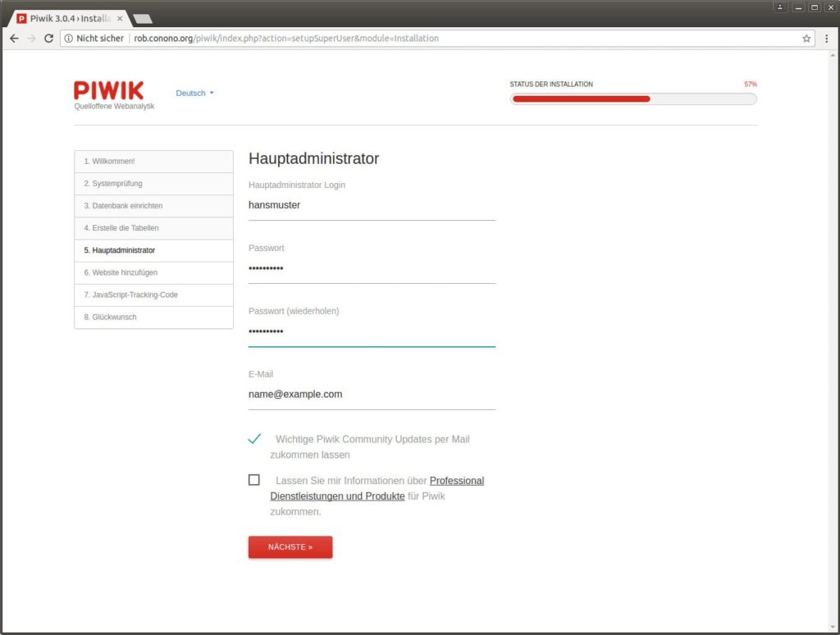Click the Piwik tab favicon
The height and width of the screenshot is (635, 840).
[x=21, y=19]
